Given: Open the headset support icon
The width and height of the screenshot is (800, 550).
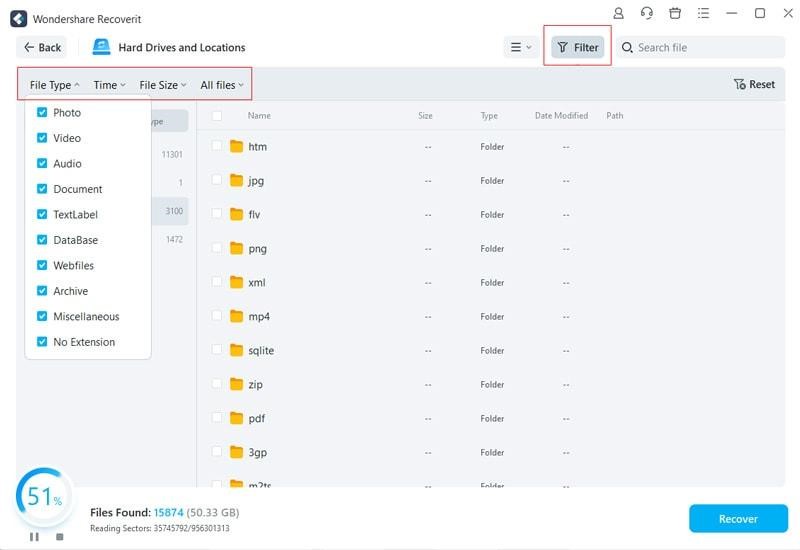Looking at the screenshot, I should (647, 14).
